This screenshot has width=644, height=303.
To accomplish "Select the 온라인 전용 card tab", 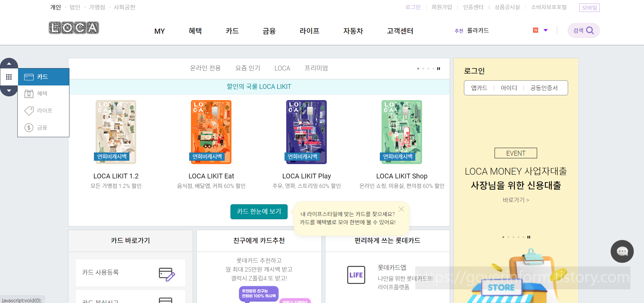I will (205, 68).
